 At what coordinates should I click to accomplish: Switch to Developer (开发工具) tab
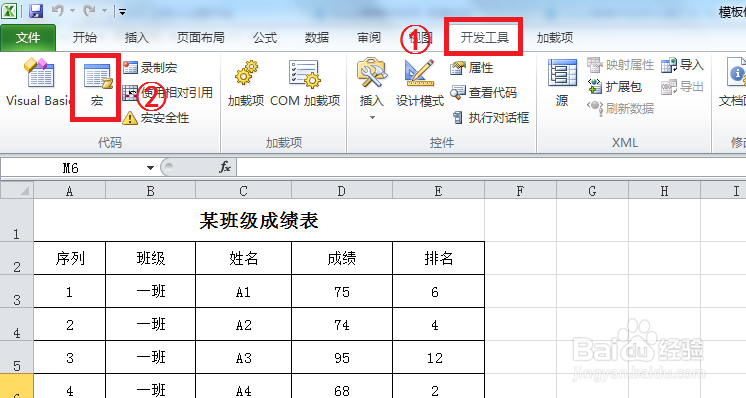484,38
